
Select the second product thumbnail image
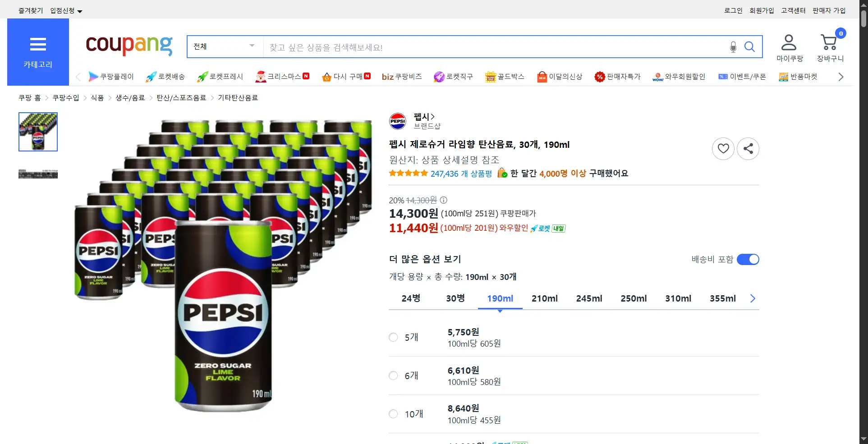38,174
